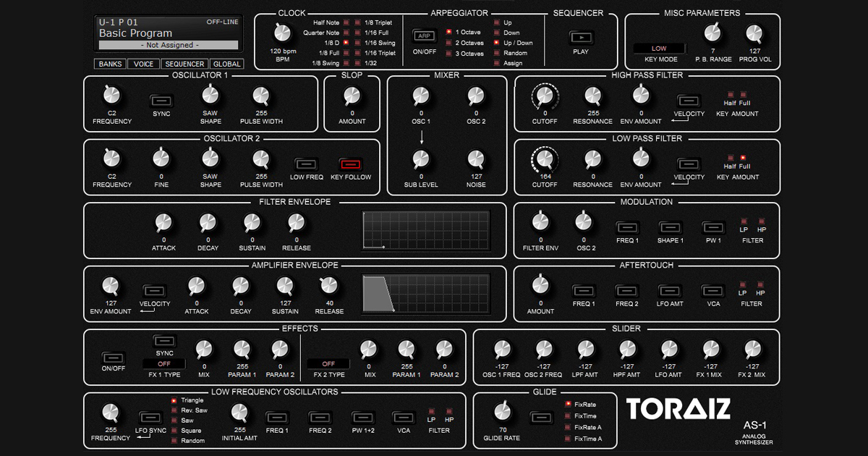Toggle Modulation FREQ 1 button
Screen dimensions: 868x456
click(x=626, y=227)
